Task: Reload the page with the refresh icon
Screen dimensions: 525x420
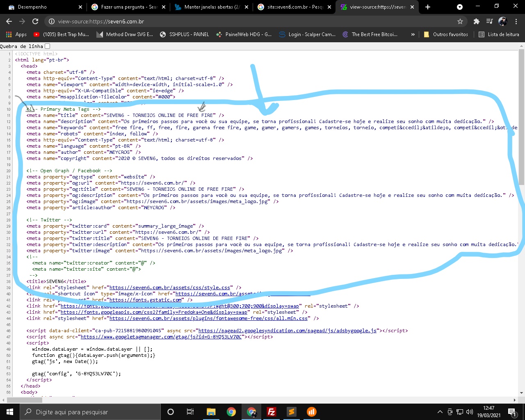Action: click(x=35, y=21)
